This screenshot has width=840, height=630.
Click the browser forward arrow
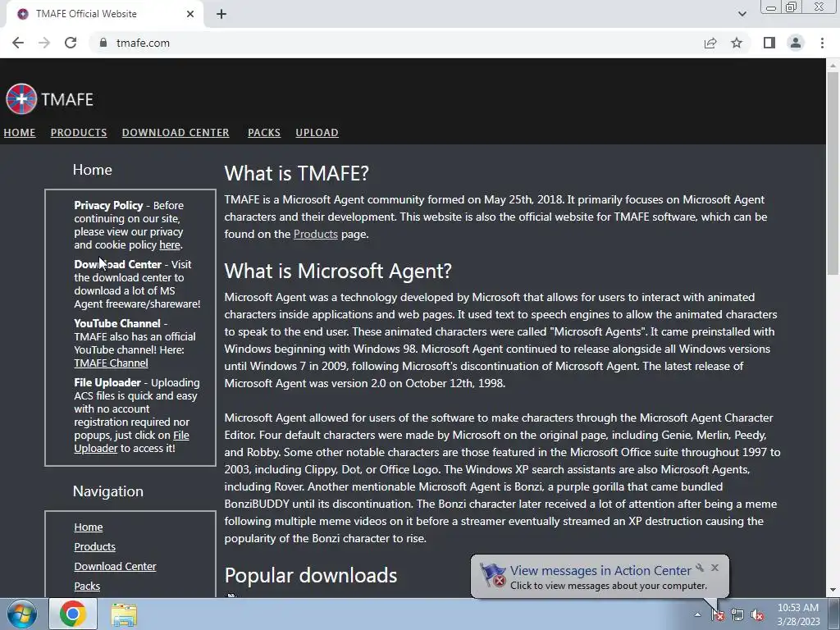tap(44, 43)
